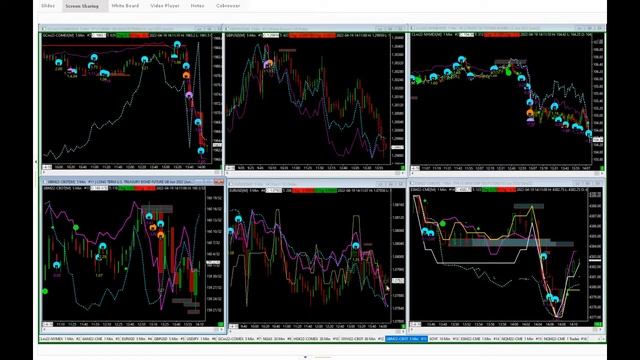This screenshot has height=360, width=640.
Task: Click the current price marker on the EURUSD price scale
Action: tap(398, 280)
